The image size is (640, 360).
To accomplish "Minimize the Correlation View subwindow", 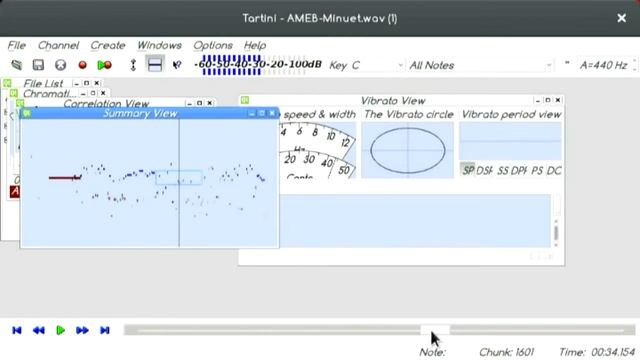I will click(189, 103).
